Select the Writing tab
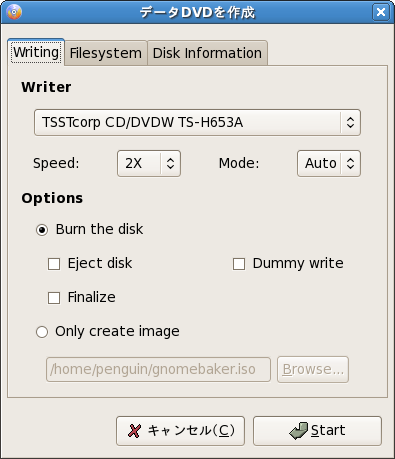Viewport: 395px width, 459px height. tap(36, 52)
